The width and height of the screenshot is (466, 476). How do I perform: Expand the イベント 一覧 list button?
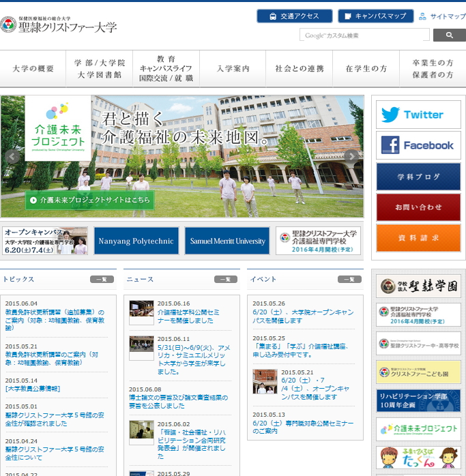349,279
